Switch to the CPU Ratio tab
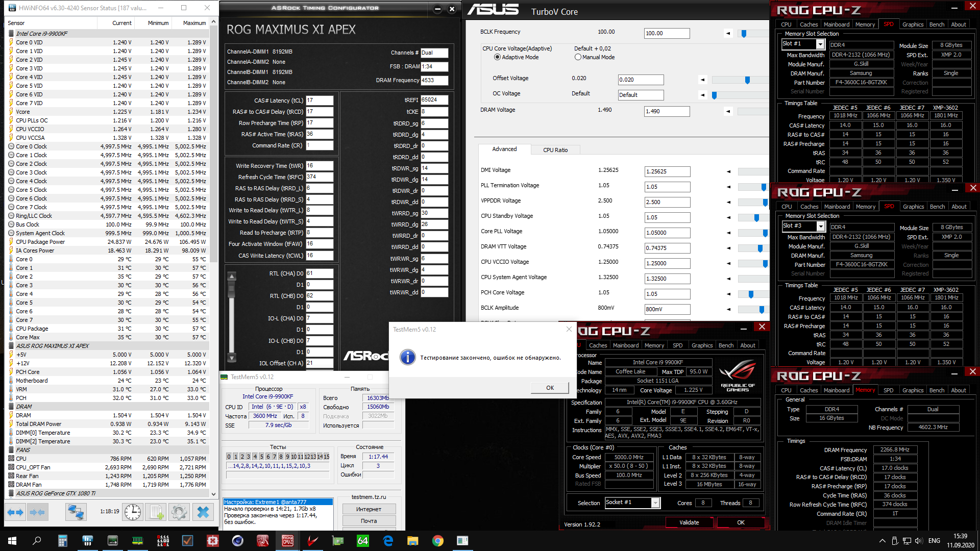 pos(555,150)
